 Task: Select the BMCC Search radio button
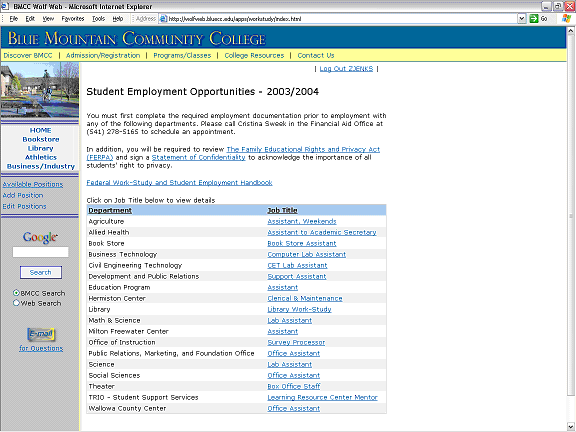[x=16, y=293]
